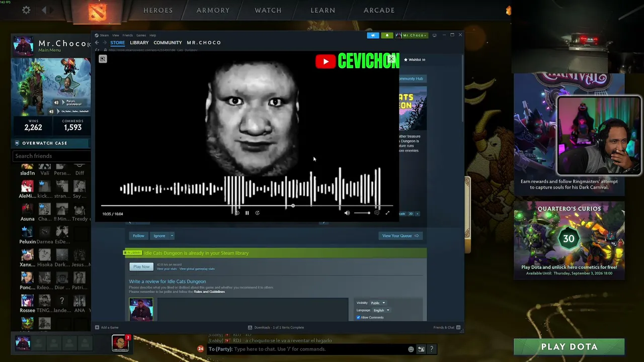Open the LEARN tab in Dota
The width and height of the screenshot is (644, 362).
(x=323, y=10)
